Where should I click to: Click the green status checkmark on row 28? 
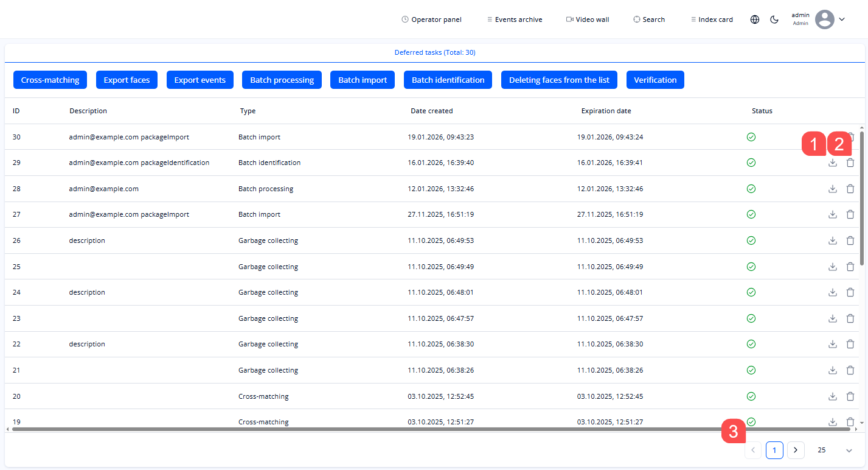pyautogui.click(x=751, y=188)
